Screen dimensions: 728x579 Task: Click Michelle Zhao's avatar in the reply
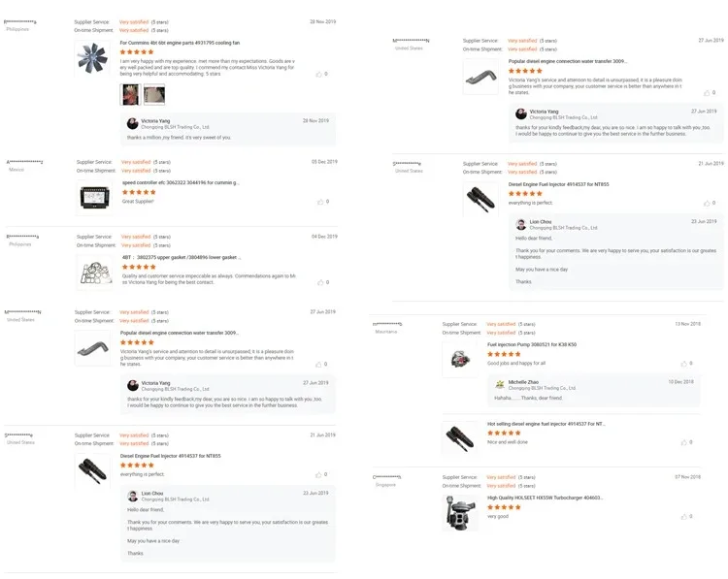[500, 385]
